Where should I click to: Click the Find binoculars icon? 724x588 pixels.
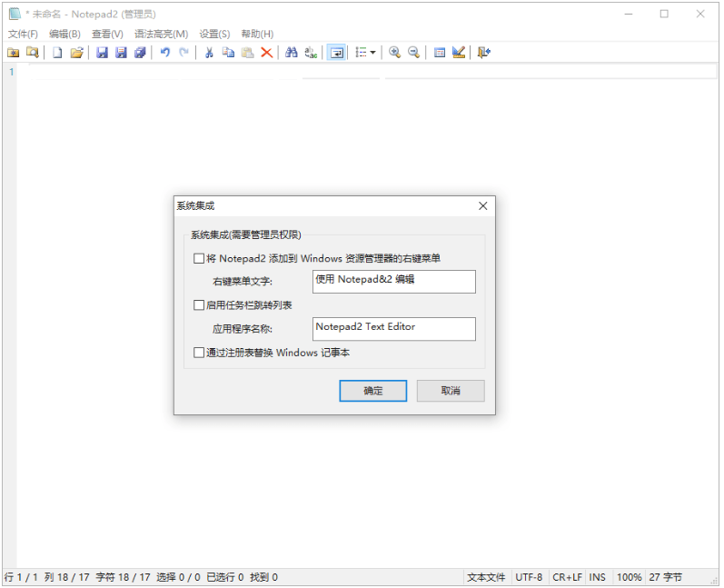tap(292, 53)
